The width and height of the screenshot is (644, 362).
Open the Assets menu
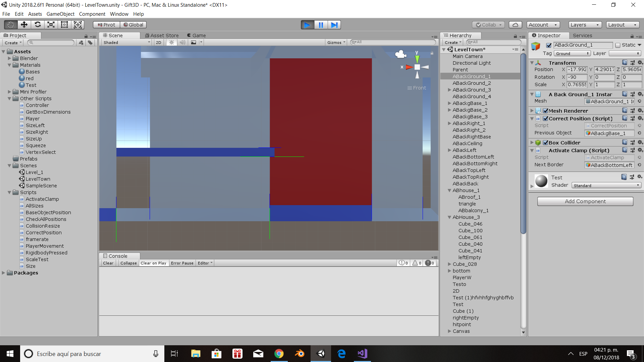(35, 14)
